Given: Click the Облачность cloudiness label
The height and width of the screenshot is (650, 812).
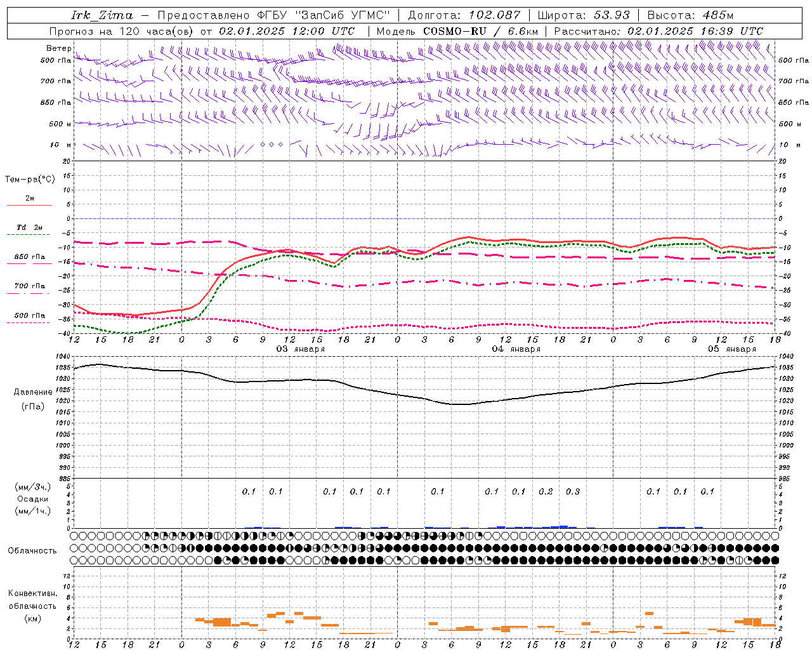Looking at the screenshot, I should [x=32, y=551].
